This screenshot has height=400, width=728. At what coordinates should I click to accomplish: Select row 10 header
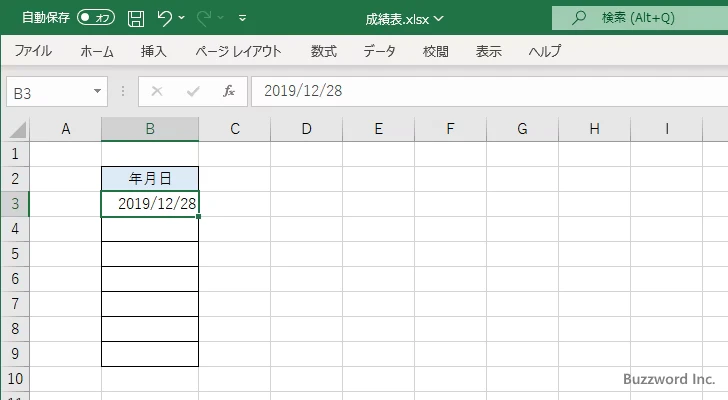click(x=15, y=379)
